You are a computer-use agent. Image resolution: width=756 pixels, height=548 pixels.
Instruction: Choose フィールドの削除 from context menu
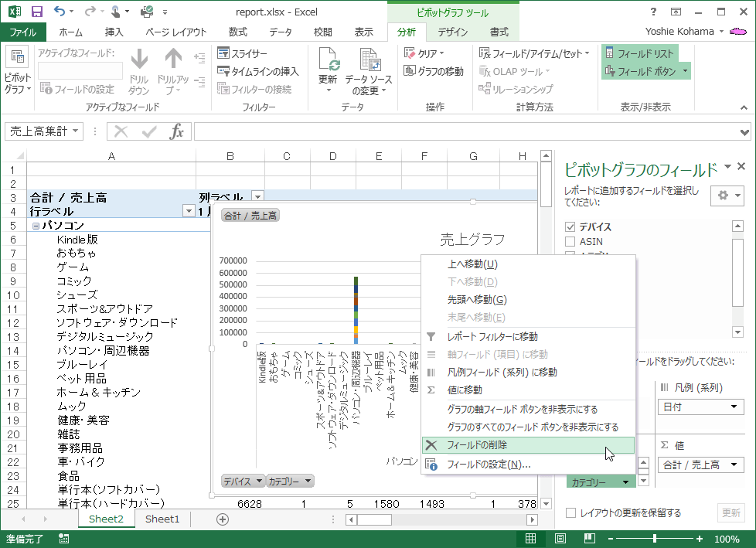(x=528, y=445)
